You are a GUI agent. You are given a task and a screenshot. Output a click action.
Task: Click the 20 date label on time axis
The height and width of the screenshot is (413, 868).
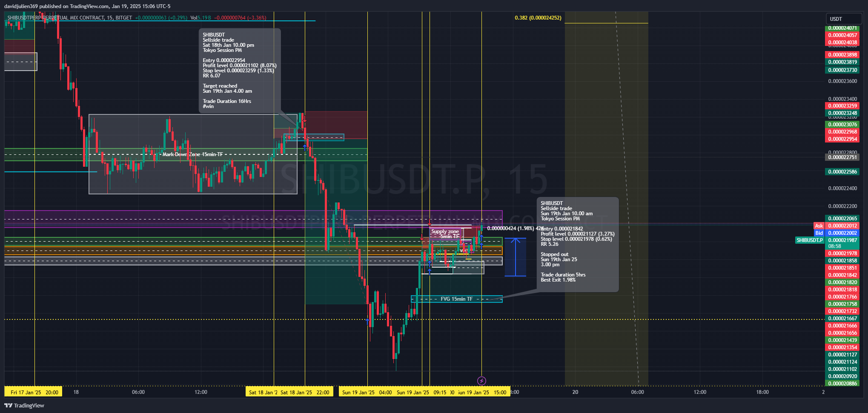[x=575, y=392]
